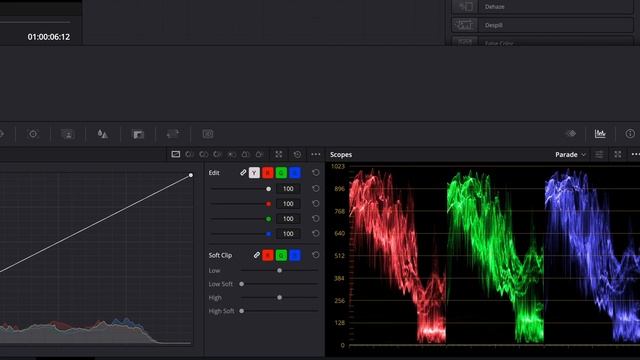Open the Sizing palette
Screen dimensions: 640x360
pyautogui.click(x=173, y=134)
